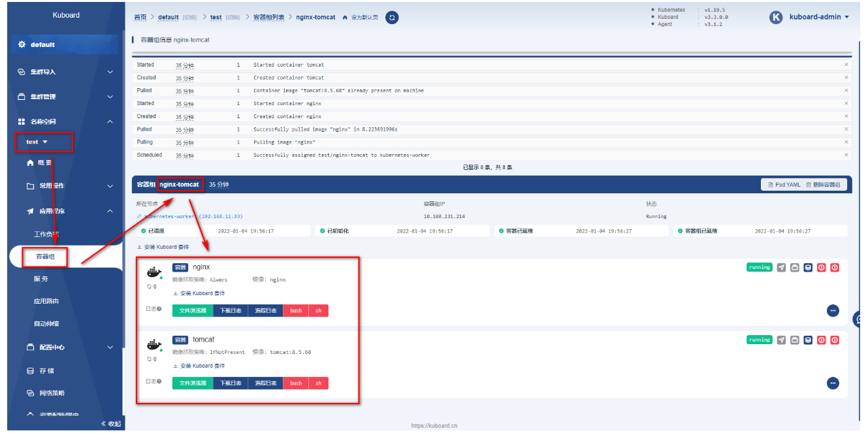Open the kuboard-admin user dropdown
The image size is (868, 433).
click(x=819, y=17)
